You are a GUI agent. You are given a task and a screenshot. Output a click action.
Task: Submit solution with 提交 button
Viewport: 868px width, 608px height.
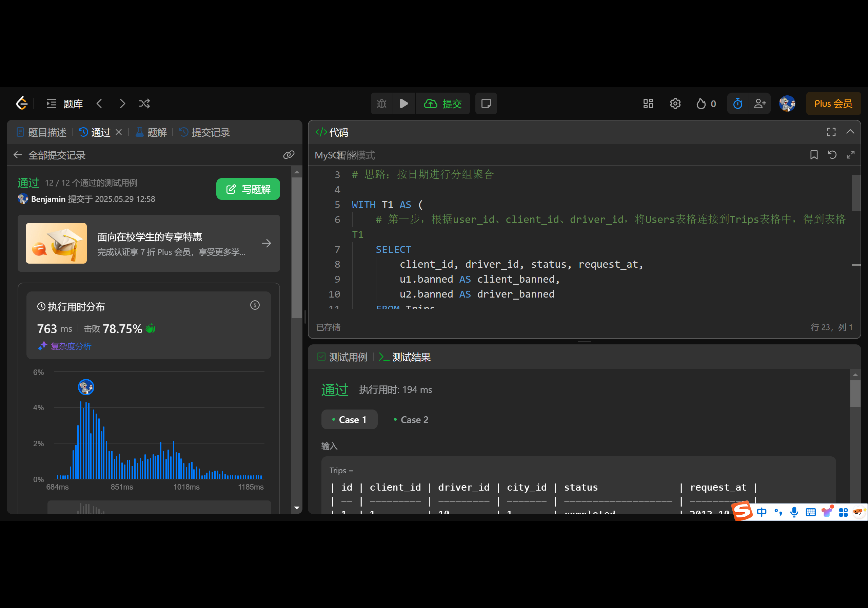click(443, 103)
